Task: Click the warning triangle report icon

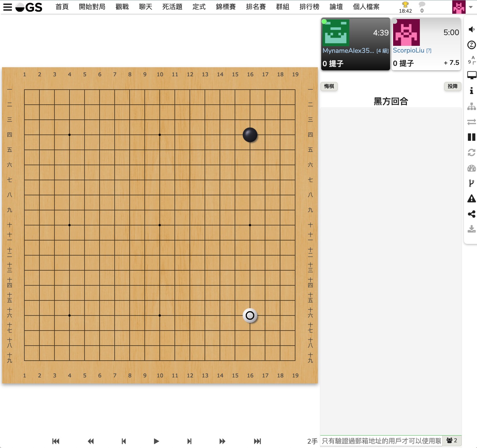Action: click(x=471, y=199)
